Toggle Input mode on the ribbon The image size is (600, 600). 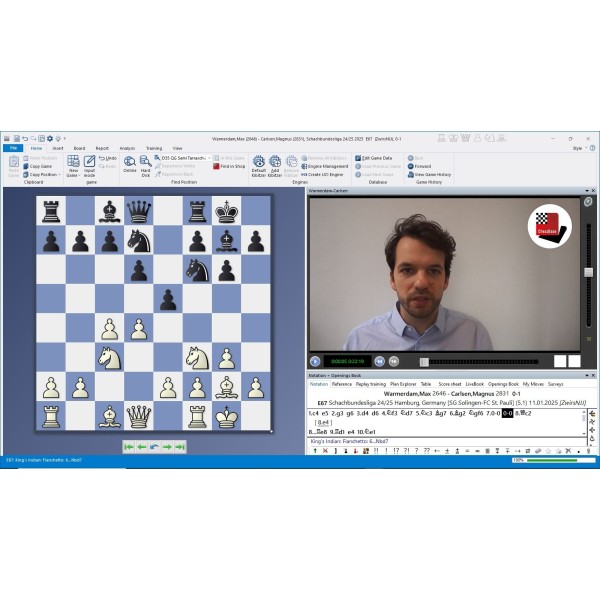pyautogui.click(x=90, y=163)
